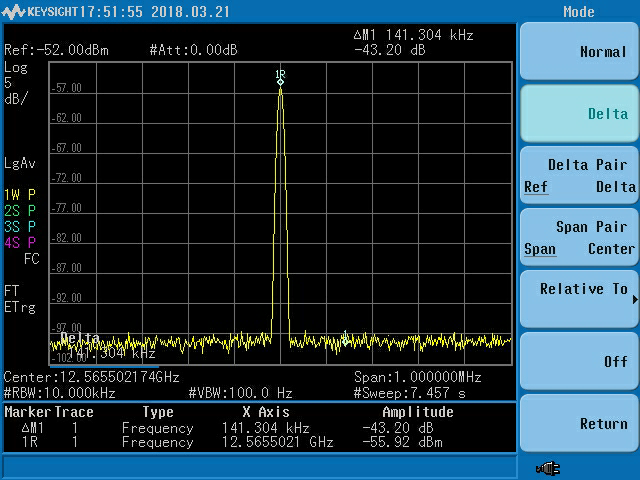Click the FT status label

coord(12,291)
